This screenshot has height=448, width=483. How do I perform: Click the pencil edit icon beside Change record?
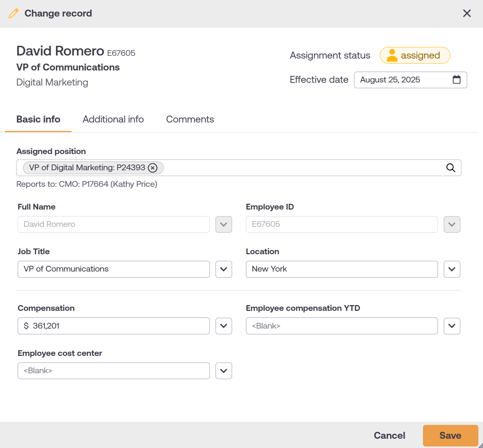point(14,13)
